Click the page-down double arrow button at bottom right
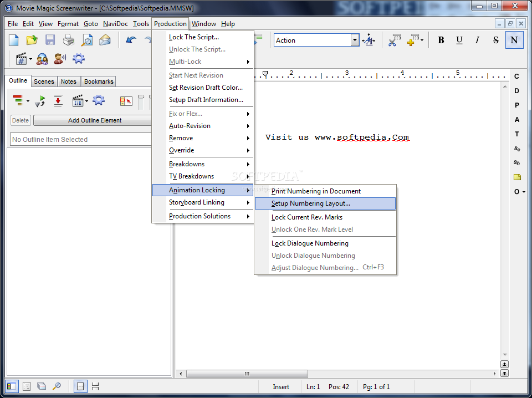Viewport: 532px width, 398px height. (504, 373)
